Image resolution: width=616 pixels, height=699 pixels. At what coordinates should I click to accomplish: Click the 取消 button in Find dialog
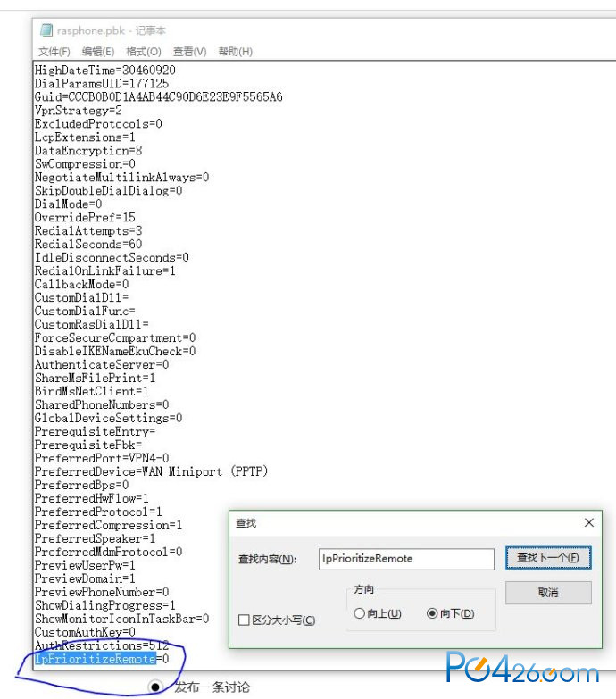(x=548, y=593)
